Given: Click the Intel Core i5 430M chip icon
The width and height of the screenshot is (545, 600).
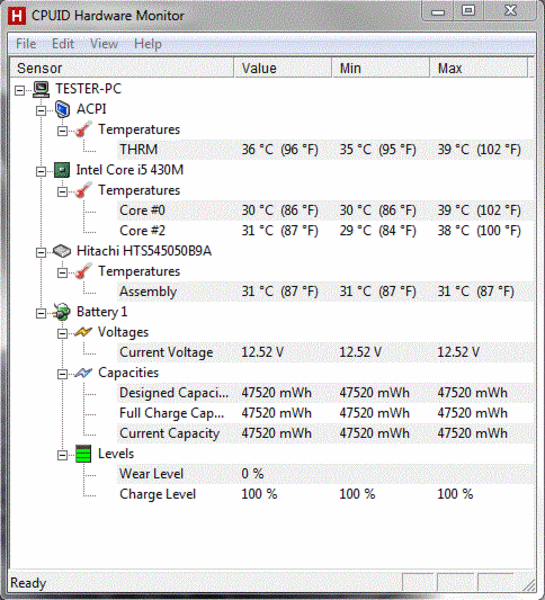Looking at the screenshot, I should point(62,170).
